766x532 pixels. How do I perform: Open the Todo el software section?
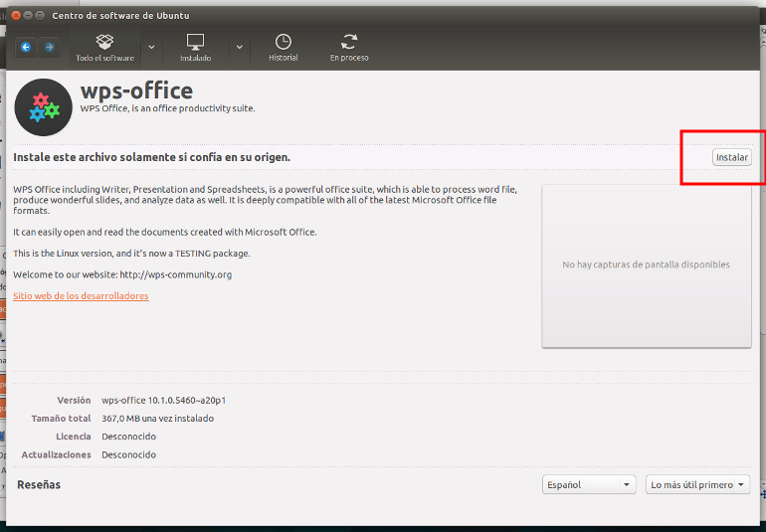[104, 48]
